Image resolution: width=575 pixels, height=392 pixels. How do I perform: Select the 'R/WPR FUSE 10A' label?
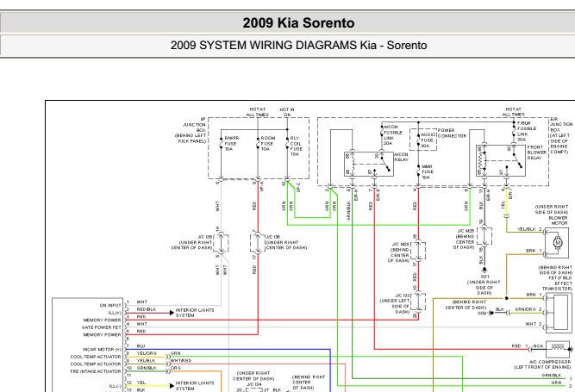pos(231,144)
